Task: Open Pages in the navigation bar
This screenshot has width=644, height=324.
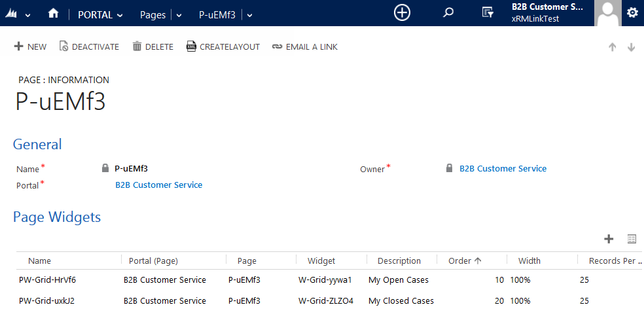Action: (x=152, y=15)
